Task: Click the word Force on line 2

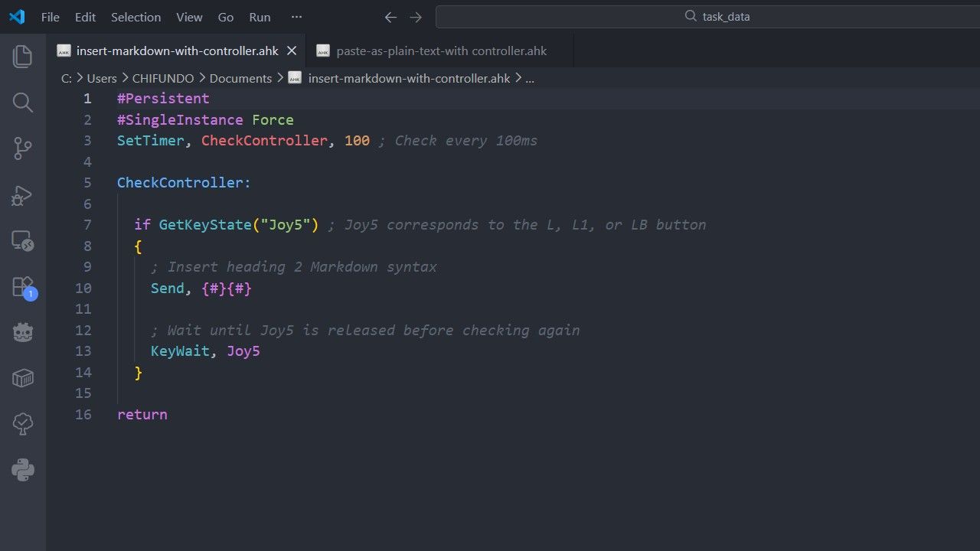Action: tap(273, 120)
